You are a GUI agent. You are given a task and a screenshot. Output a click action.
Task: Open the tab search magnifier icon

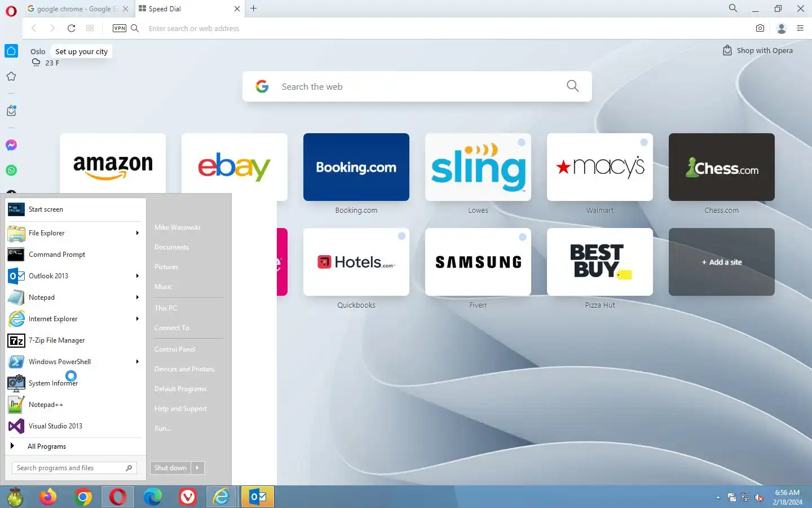[732, 8]
